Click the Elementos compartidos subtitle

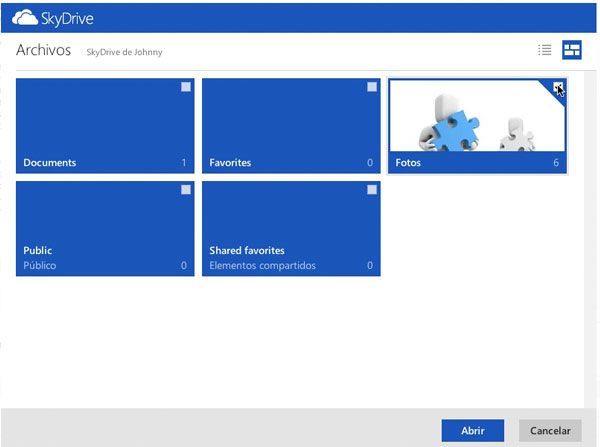(x=262, y=265)
